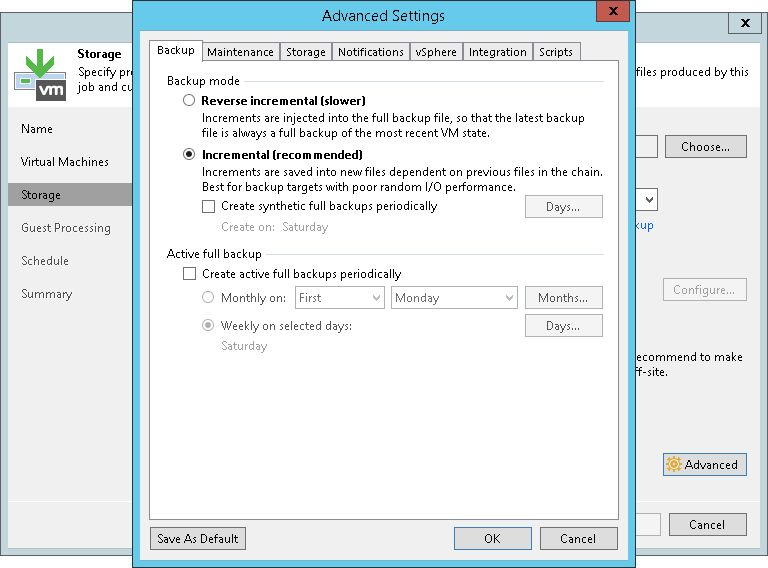The height and width of the screenshot is (568, 768).
Task: Open the Integration tab
Action: click(498, 52)
